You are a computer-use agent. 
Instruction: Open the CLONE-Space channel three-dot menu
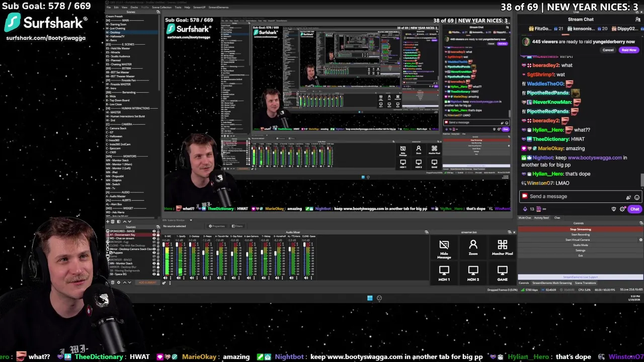[311, 278]
